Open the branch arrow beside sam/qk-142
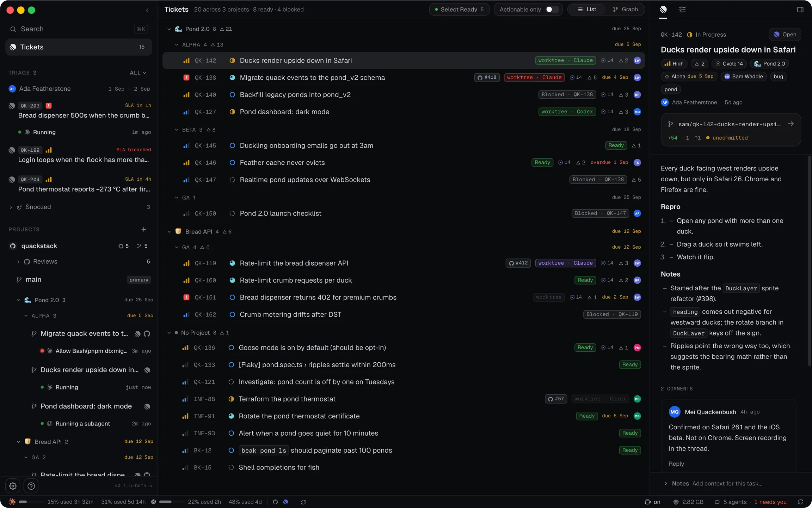Viewport: 812px width, 508px height. coord(791,124)
